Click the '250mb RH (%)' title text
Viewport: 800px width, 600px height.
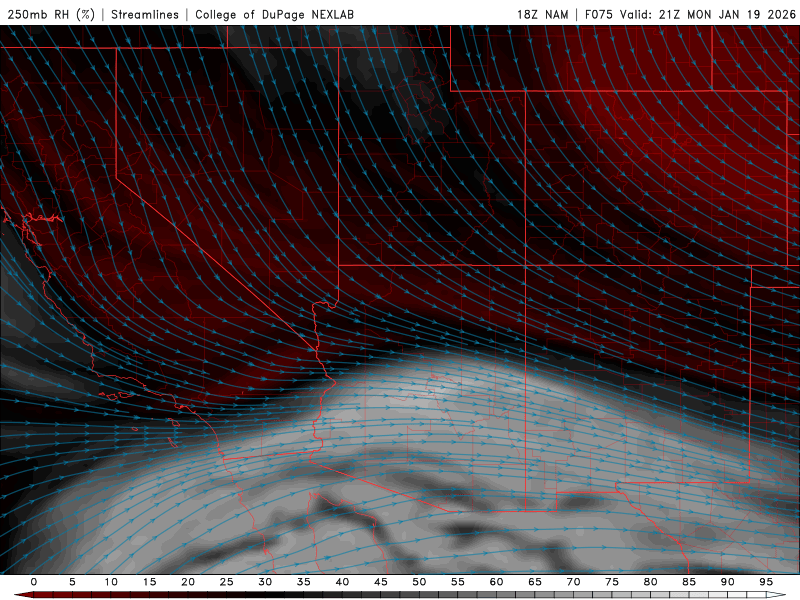pos(52,14)
